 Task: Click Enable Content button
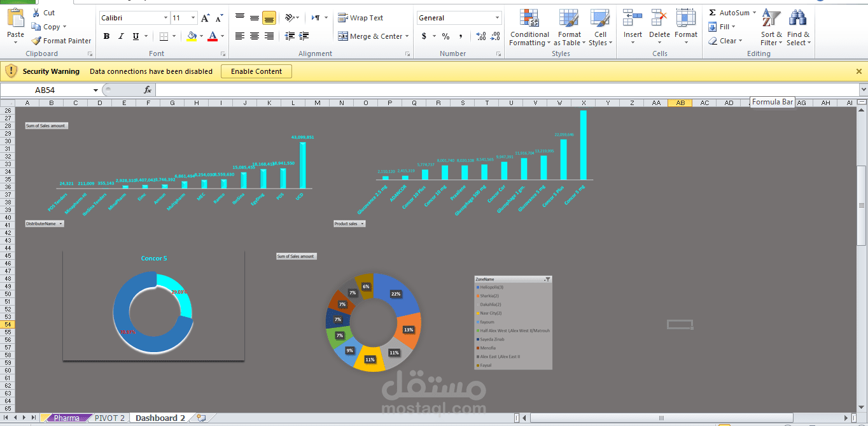coord(256,71)
